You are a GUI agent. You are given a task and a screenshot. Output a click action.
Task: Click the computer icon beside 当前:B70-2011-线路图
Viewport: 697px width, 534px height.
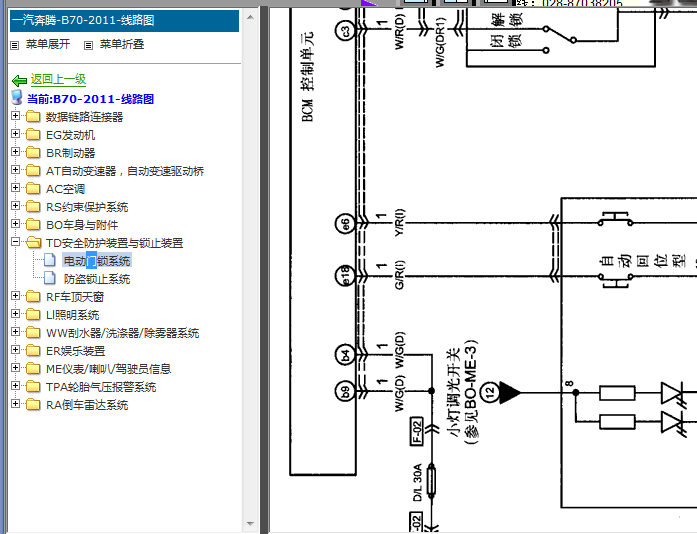pyautogui.click(x=17, y=97)
